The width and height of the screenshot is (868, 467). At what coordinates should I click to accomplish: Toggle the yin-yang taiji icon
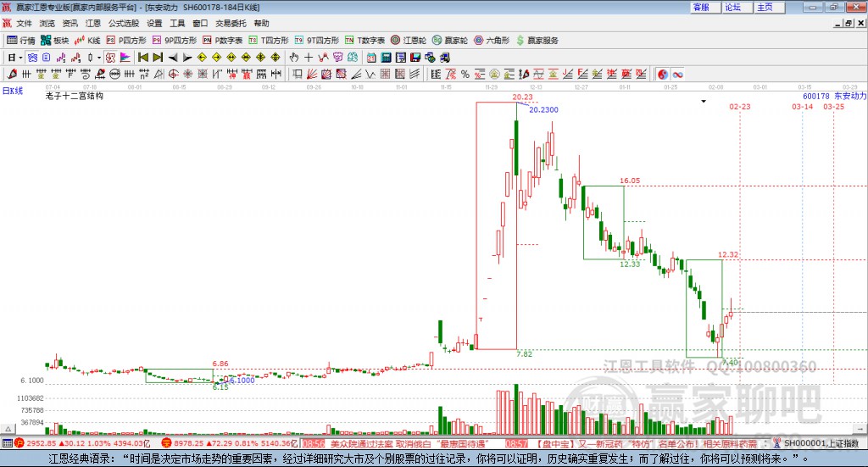[663, 74]
